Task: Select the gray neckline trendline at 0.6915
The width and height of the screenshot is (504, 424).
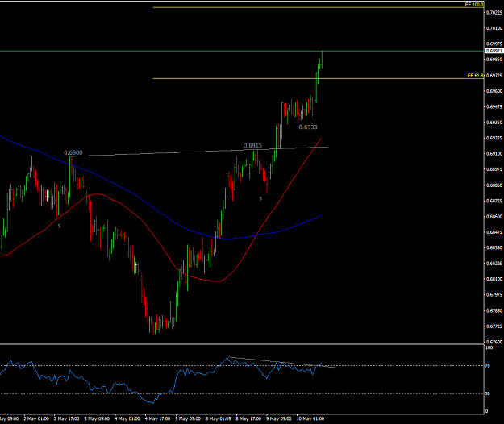Action: tap(199, 152)
